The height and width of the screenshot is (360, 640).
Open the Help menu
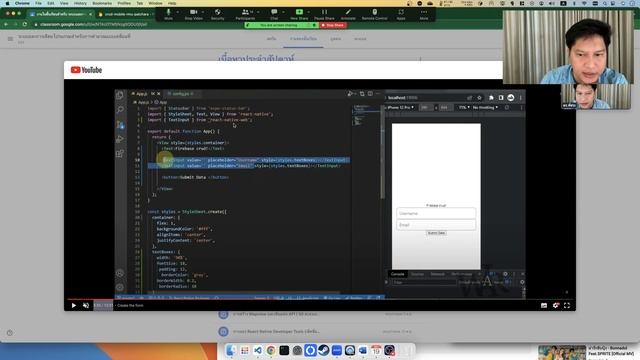172,3
